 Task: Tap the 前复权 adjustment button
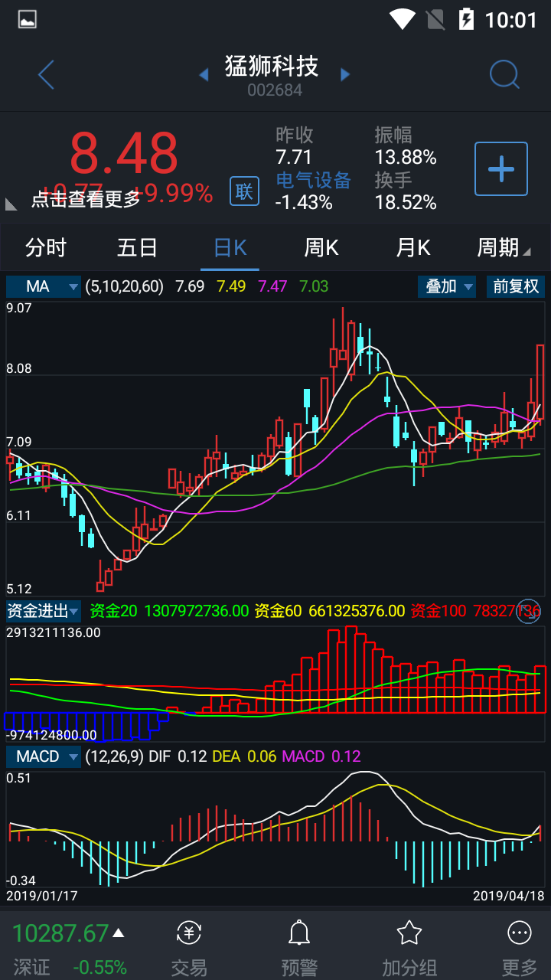(x=516, y=286)
